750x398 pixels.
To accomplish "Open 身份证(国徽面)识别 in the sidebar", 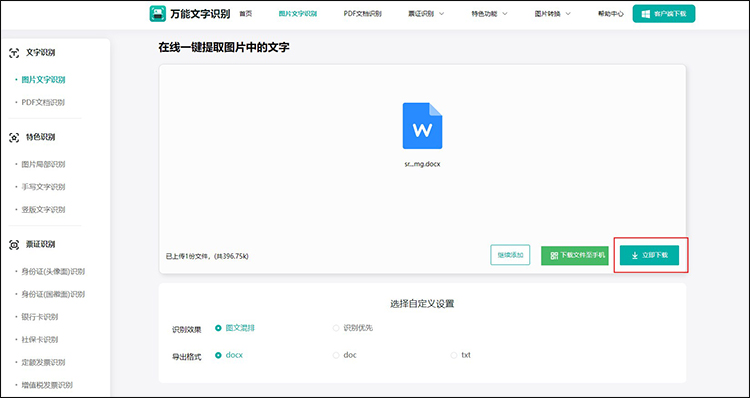I will pos(53,294).
